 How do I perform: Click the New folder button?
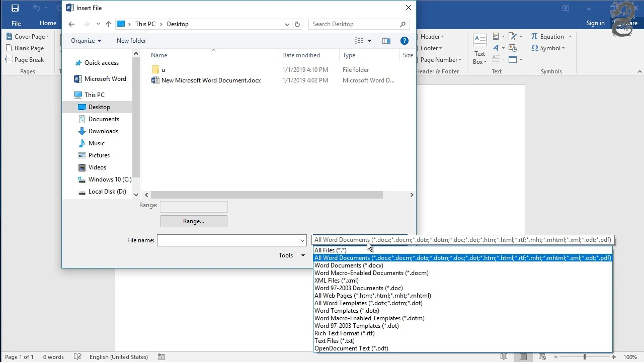point(131,41)
